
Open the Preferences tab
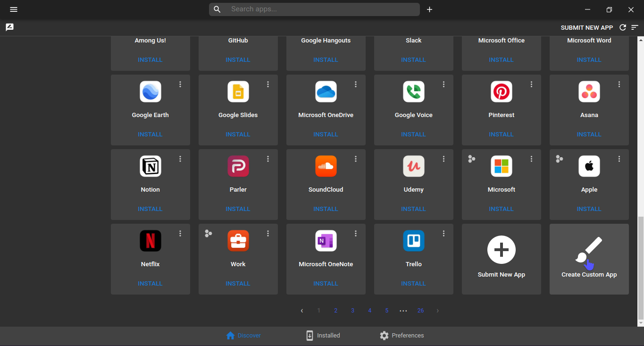[402, 336]
